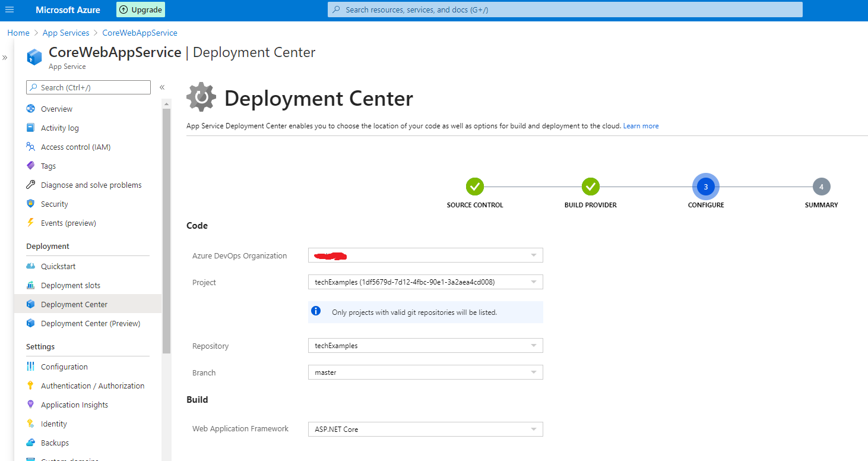Open CoreWebAppService breadcrumb link
Viewport: 868px width, 461px height.
tap(140, 33)
